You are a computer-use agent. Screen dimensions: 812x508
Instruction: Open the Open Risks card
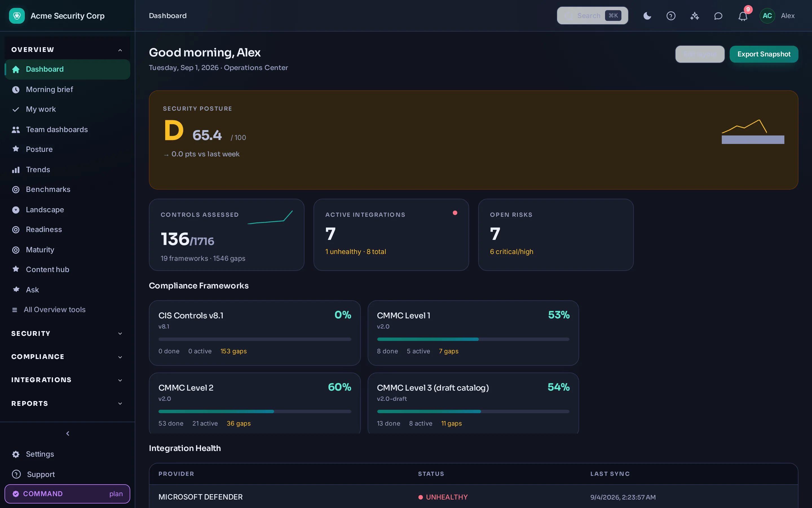tap(556, 235)
